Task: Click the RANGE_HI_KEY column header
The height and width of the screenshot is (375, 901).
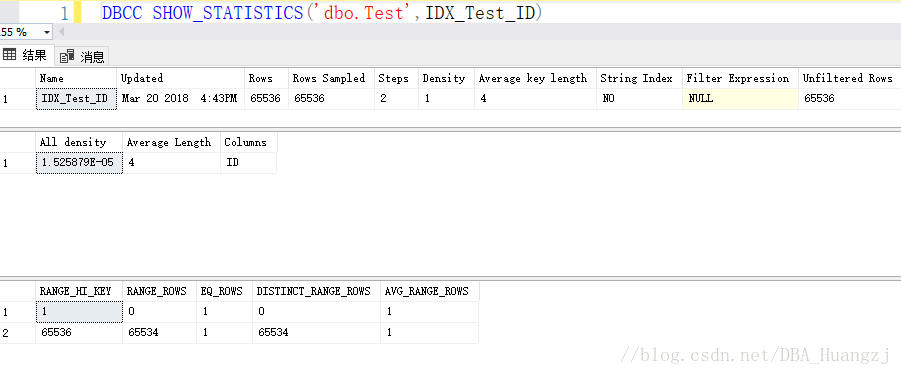Action: click(x=79, y=291)
